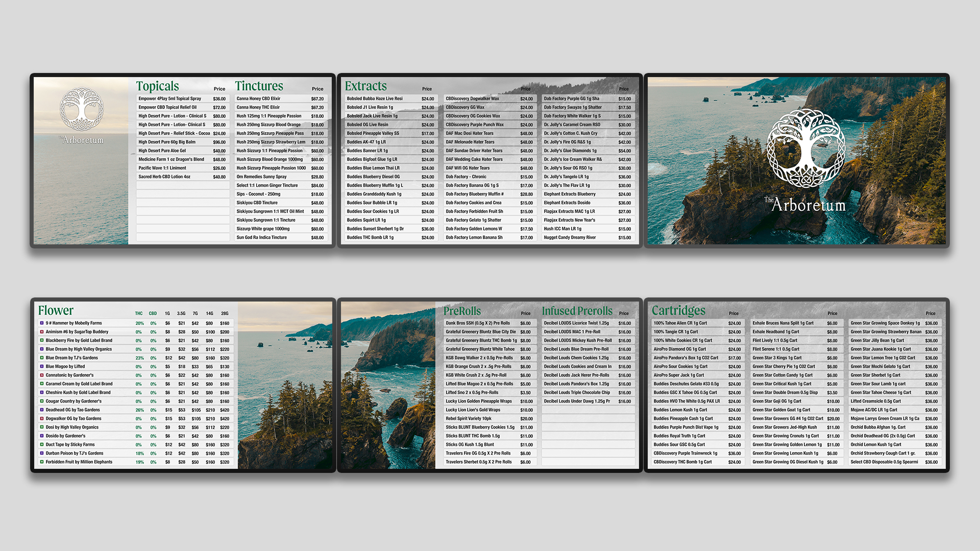Click $20.00 price for Rebel Spirit Variety 10pk

(526, 419)
